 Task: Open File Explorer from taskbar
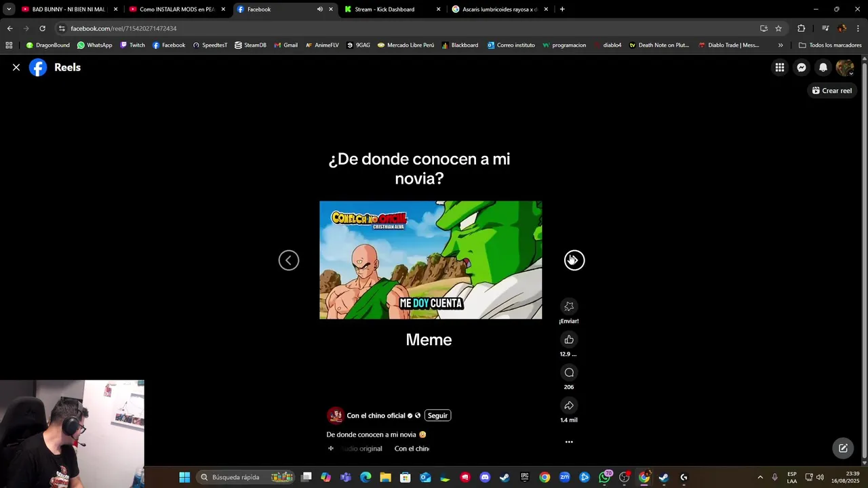385,477
